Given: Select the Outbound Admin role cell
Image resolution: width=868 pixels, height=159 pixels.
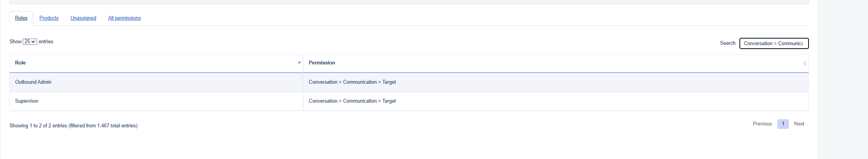Looking at the screenshot, I should tap(33, 82).
